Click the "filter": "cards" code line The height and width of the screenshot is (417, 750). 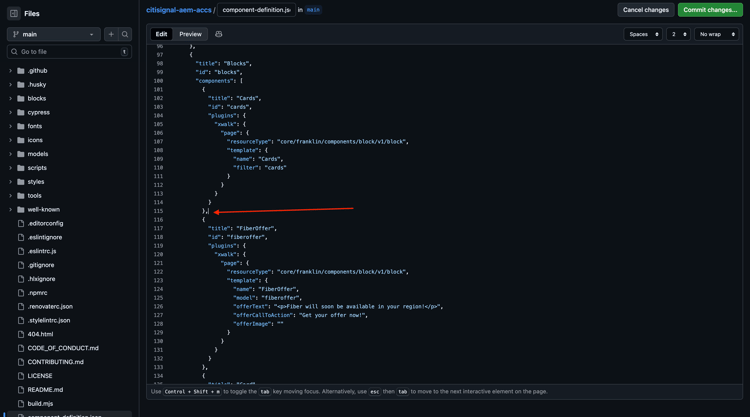tap(260, 168)
